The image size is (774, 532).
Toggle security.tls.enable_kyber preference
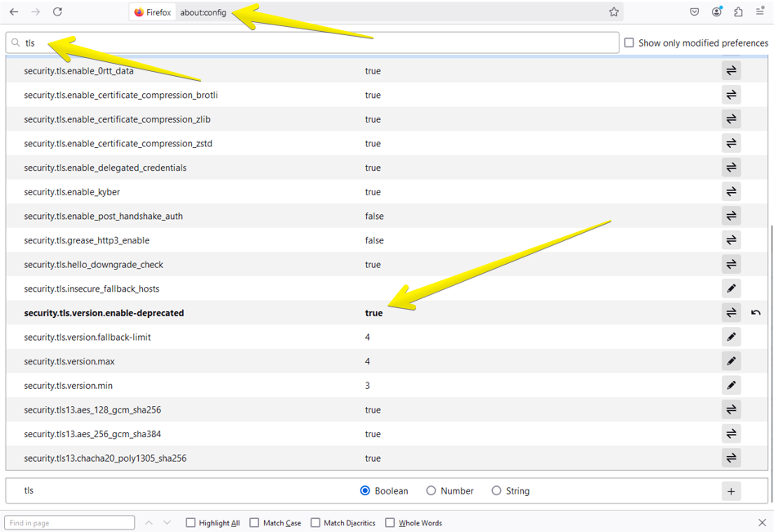click(731, 192)
